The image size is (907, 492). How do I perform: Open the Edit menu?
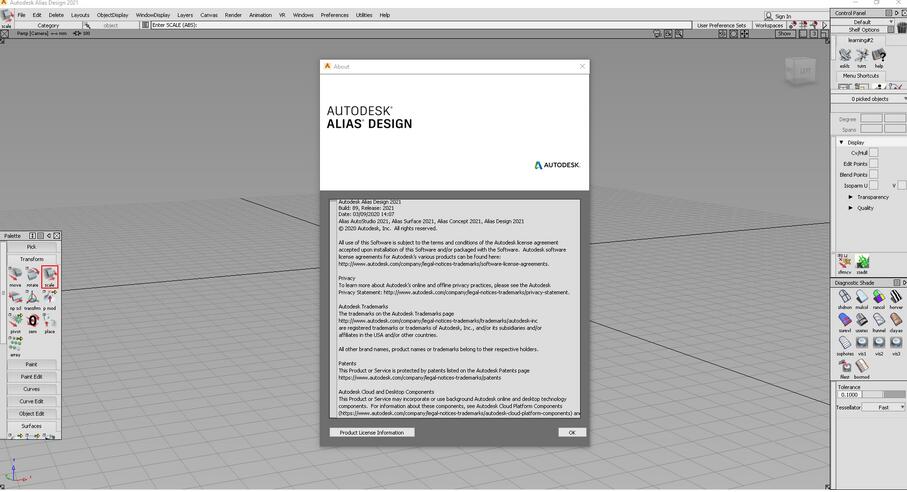[37, 15]
